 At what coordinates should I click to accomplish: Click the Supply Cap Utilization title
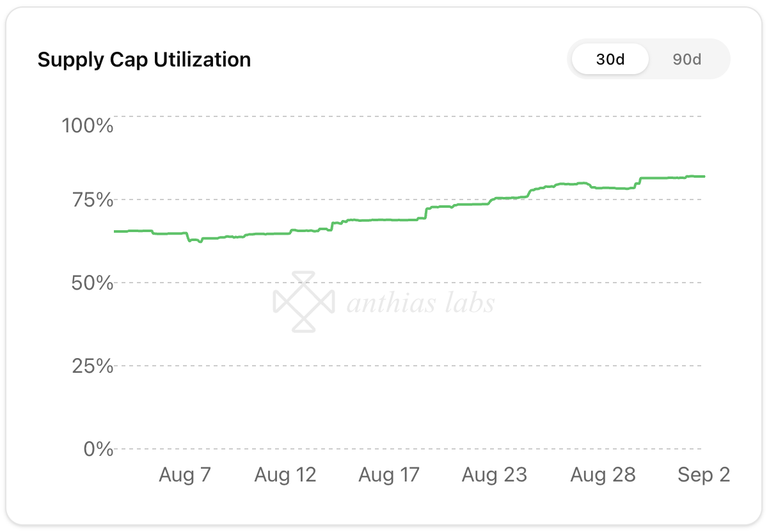click(144, 59)
